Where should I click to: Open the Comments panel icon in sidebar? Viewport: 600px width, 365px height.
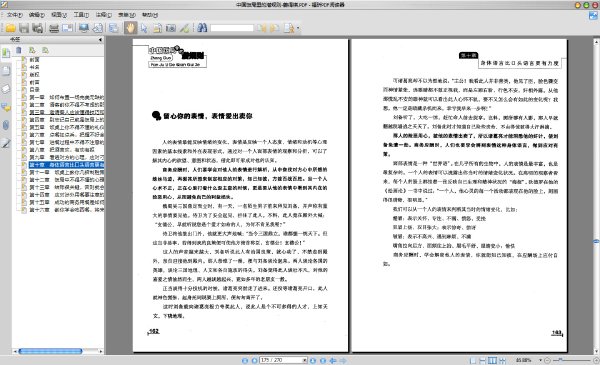point(6,107)
